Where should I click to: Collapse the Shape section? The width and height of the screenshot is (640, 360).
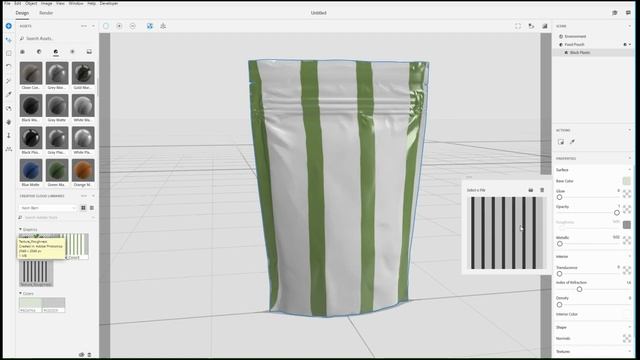tap(630, 327)
